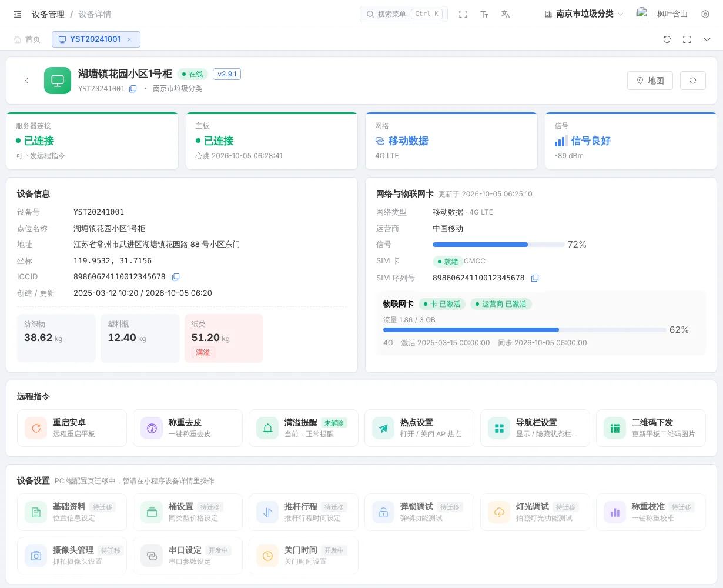Click the 已连接 server connection status
The width and height of the screenshot is (723, 588).
tap(35, 141)
